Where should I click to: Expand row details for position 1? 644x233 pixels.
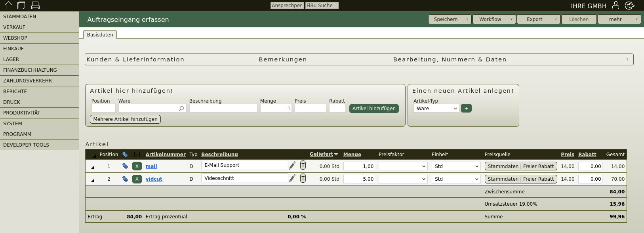(x=92, y=167)
